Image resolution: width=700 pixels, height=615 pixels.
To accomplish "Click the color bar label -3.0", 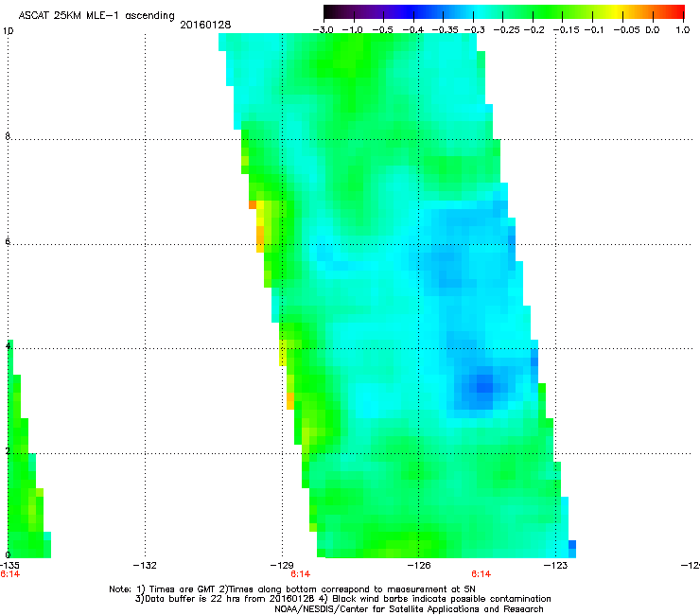I will [323, 30].
